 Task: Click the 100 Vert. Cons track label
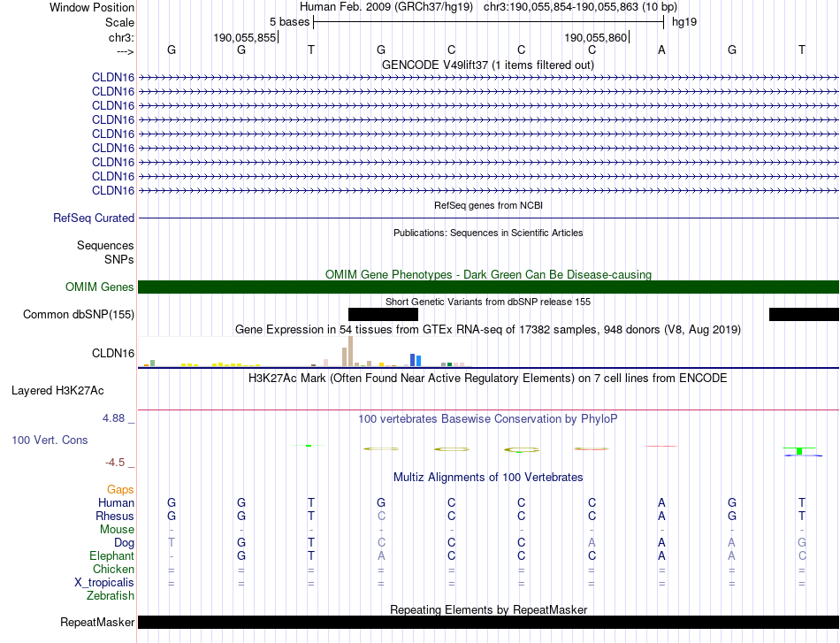[x=50, y=440]
